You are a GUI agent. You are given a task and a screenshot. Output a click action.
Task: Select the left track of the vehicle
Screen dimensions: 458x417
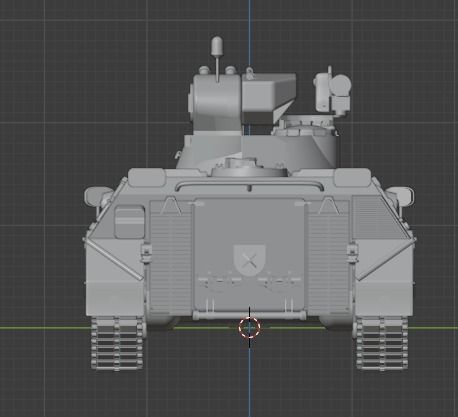tap(117, 344)
